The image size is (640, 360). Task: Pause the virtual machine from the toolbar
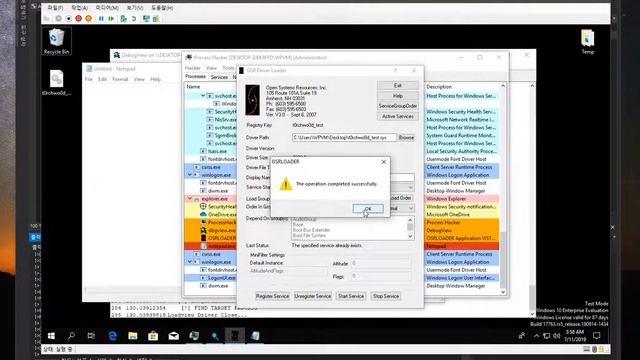tap(101, 19)
